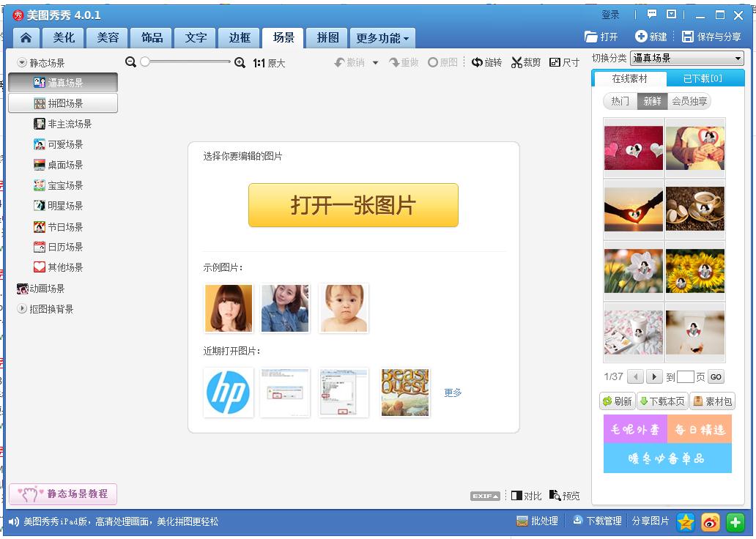Select 拼图场景 in the sidebar
This screenshot has height=539, width=756.
tap(63, 103)
